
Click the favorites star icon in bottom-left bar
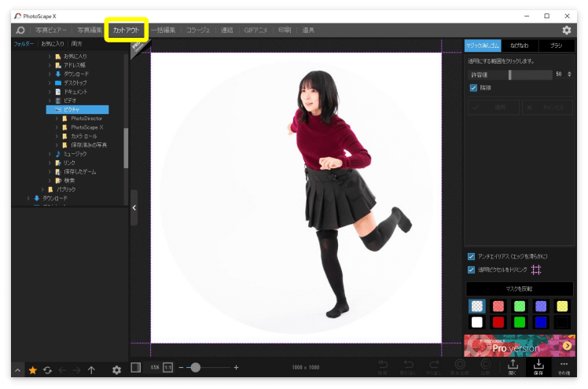pos(33,370)
